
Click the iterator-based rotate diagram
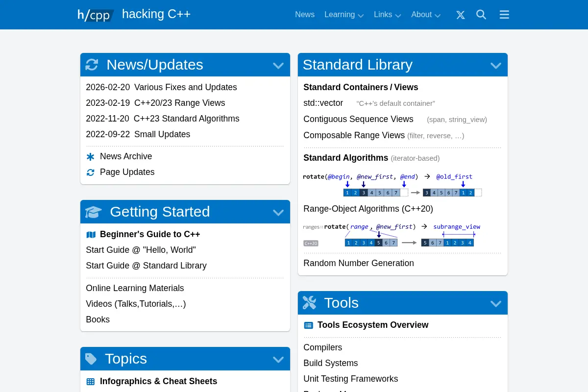click(x=392, y=185)
